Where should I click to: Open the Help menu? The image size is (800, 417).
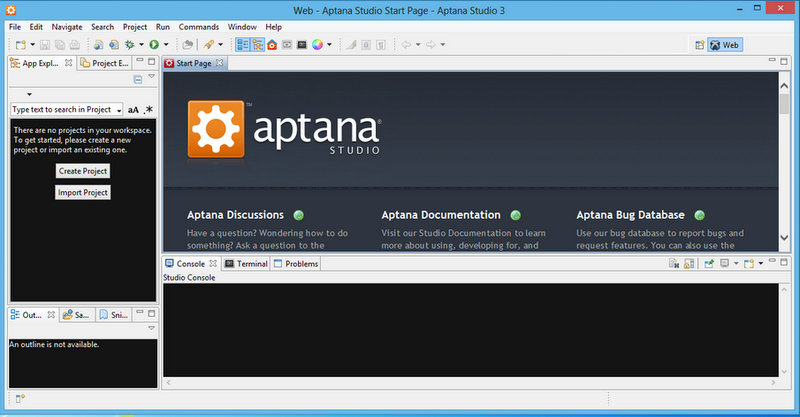click(x=273, y=27)
